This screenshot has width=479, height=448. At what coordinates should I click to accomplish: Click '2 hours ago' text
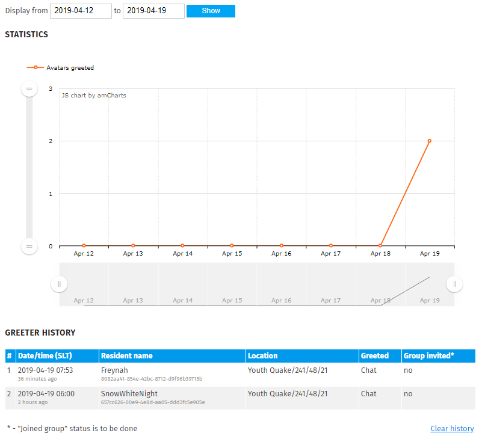point(32,402)
